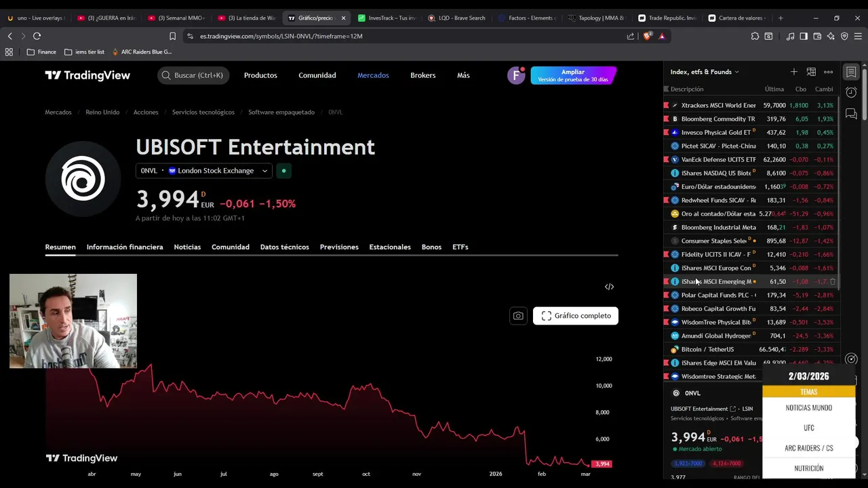Open a new browser tab with plus button
Screen dimensions: 868x488
[781, 18]
